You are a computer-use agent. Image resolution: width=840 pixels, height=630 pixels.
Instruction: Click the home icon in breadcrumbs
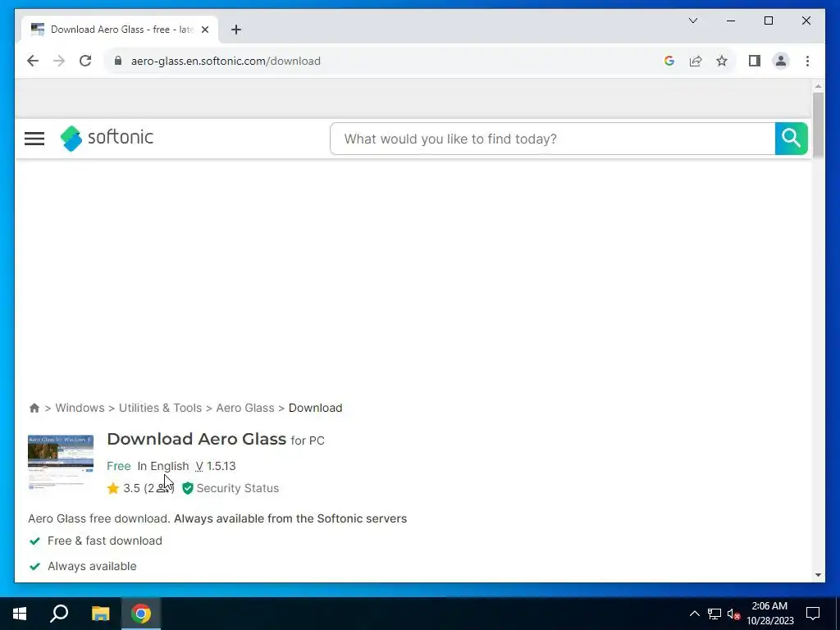point(34,408)
